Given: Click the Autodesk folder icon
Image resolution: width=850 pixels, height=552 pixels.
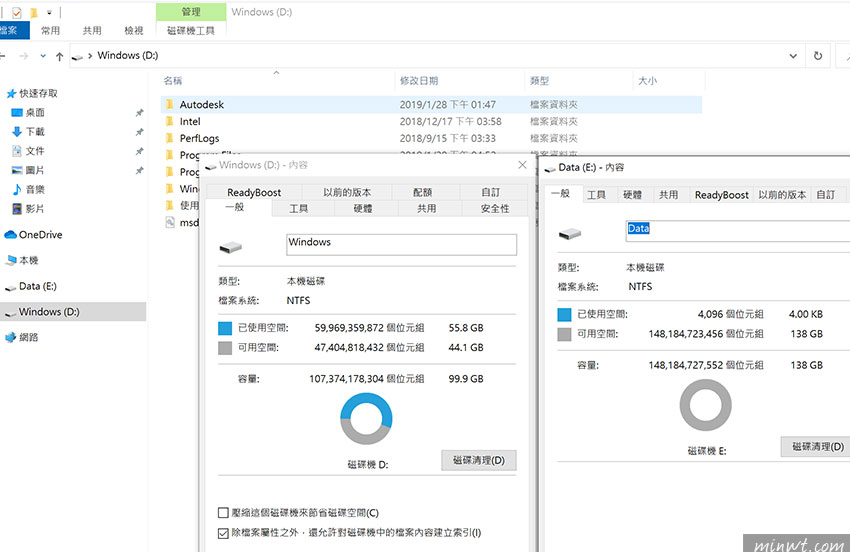Looking at the screenshot, I should tap(170, 104).
